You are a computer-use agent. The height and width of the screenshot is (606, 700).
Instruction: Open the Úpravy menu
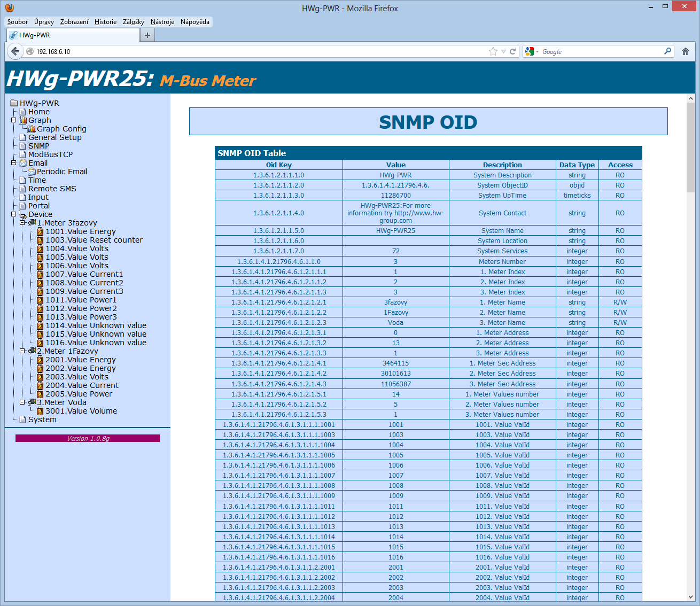pyautogui.click(x=44, y=22)
